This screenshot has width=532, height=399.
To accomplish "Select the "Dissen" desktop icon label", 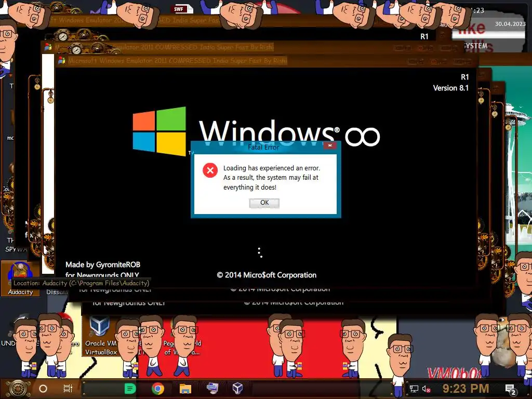I will (x=57, y=292).
